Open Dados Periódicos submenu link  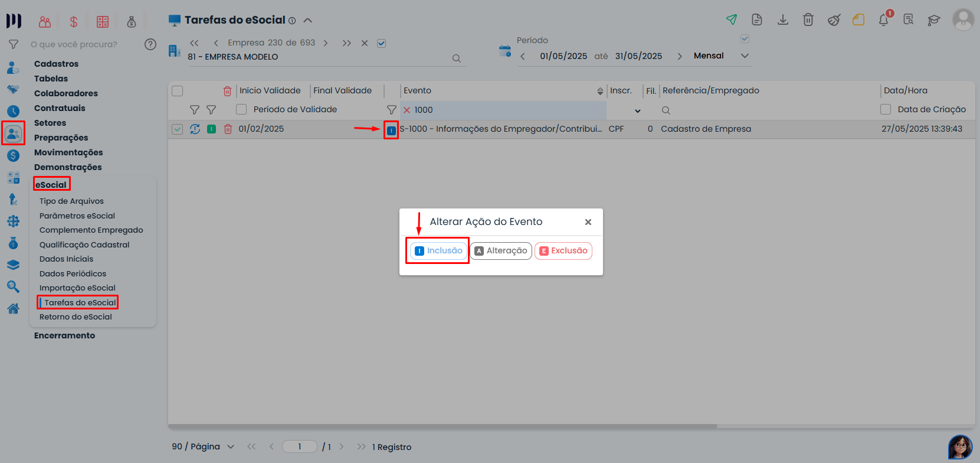pos(73,273)
